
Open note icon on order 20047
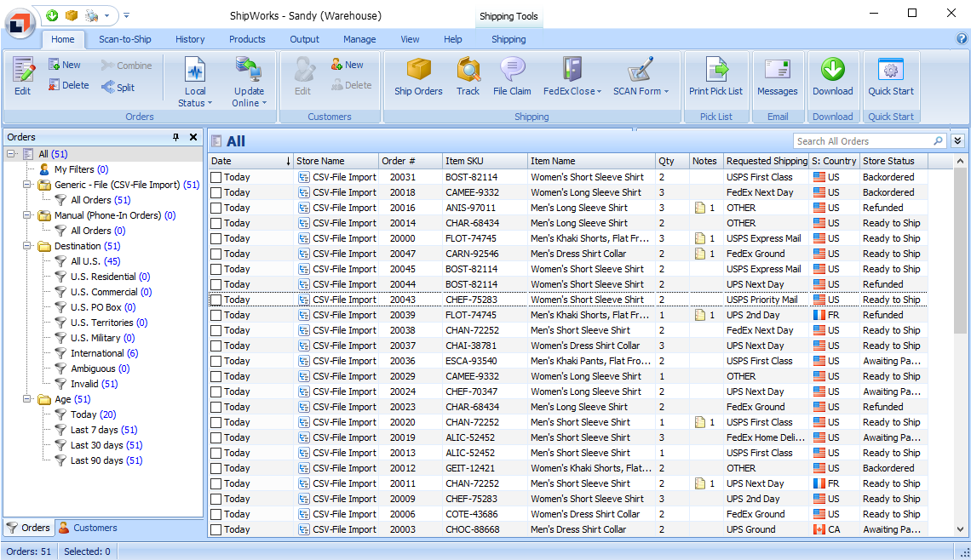pyautogui.click(x=700, y=254)
